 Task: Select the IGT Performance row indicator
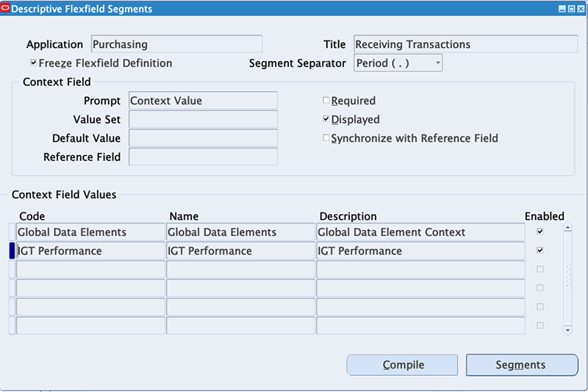pos(12,251)
